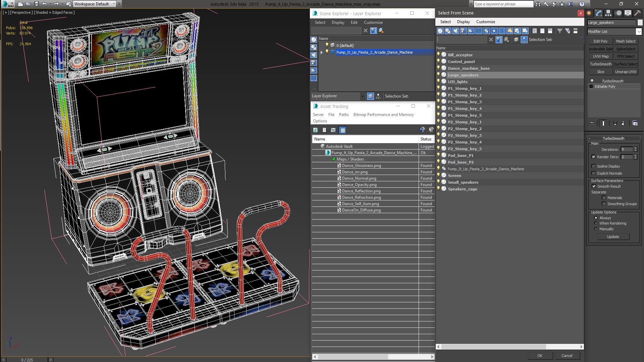Screen dimensions: 644x362
Task: Toggle Smooth Result checkbox
Action: (x=594, y=186)
